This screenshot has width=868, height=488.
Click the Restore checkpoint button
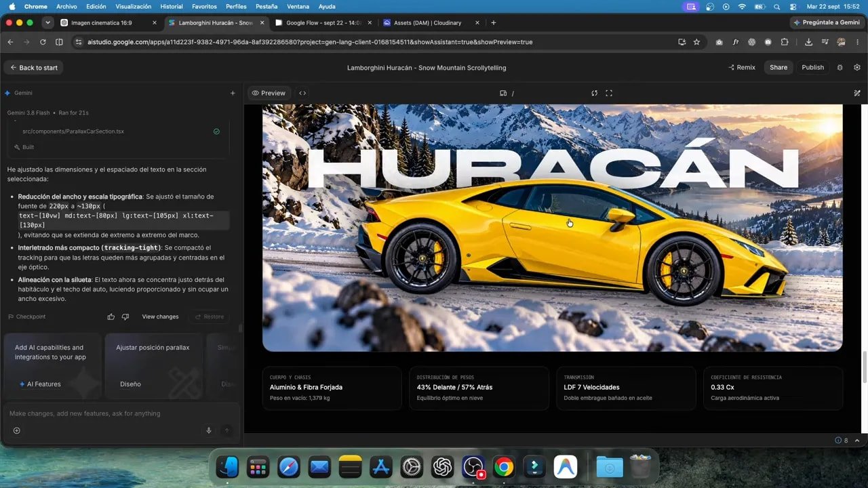click(x=208, y=317)
